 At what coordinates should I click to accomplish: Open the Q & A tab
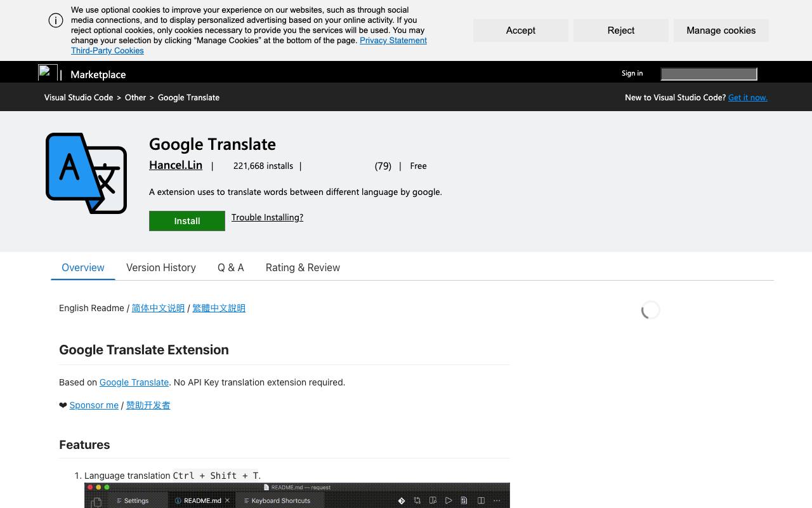tap(231, 267)
